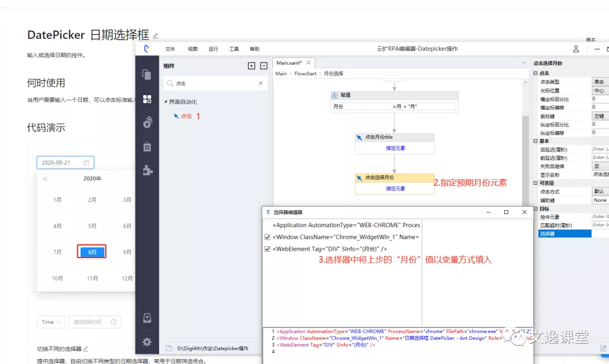Viewport: 609px width, 364px height.
Task: Click the expand-all plus icon in 组件 panel
Action: 251,66
